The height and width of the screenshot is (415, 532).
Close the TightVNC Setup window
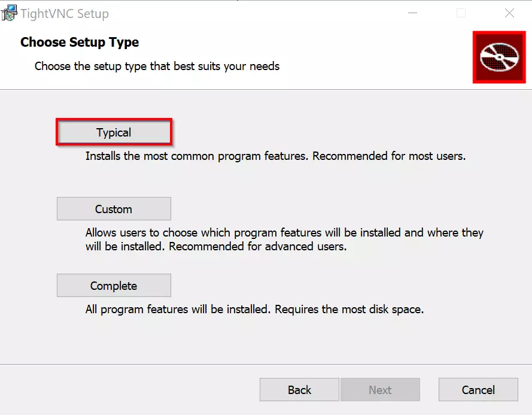[x=509, y=13]
